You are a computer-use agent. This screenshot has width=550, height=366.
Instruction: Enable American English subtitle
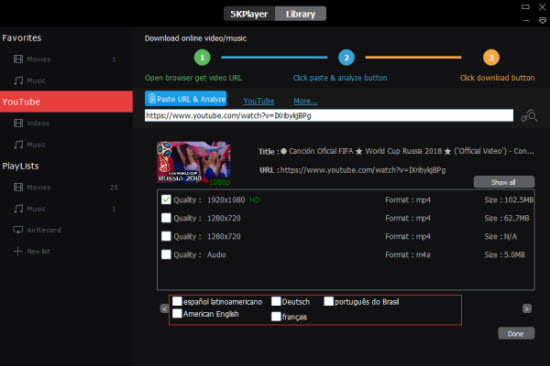pos(177,313)
